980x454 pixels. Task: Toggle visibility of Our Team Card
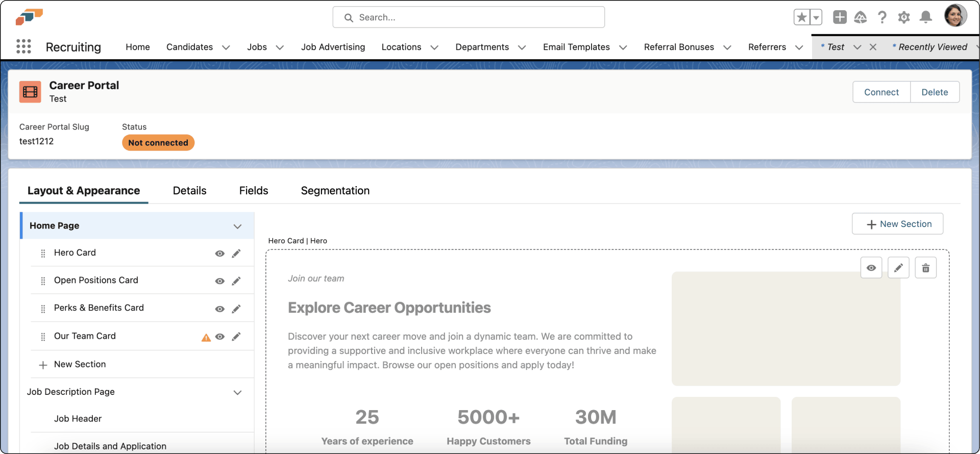tap(220, 337)
